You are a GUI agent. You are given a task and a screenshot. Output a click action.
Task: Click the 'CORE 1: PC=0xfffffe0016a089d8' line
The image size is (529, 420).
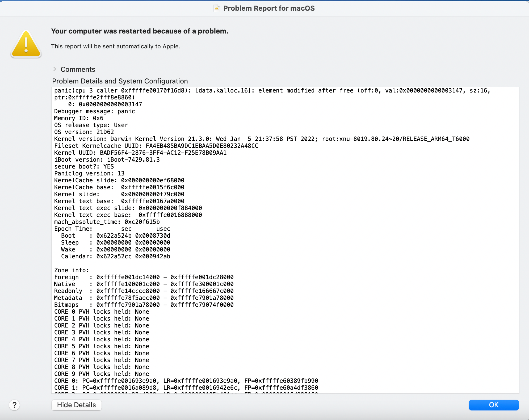pyautogui.click(x=186, y=388)
